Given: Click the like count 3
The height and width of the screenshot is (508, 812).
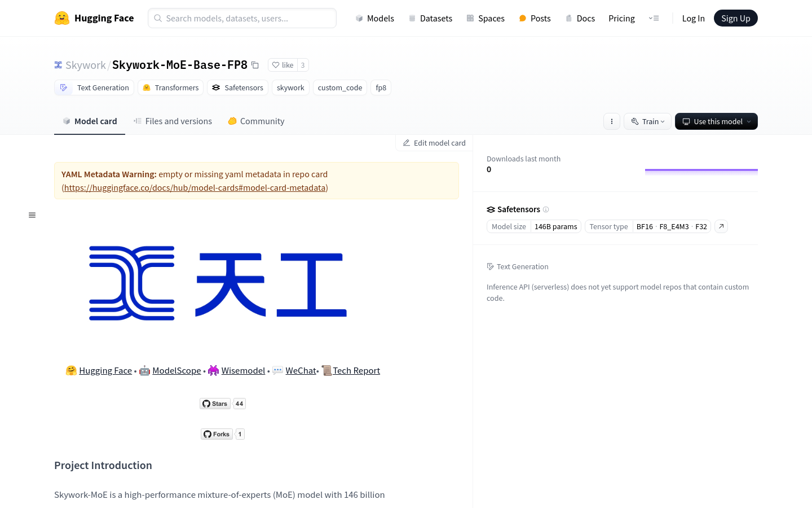Looking at the screenshot, I should tap(303, 65).
